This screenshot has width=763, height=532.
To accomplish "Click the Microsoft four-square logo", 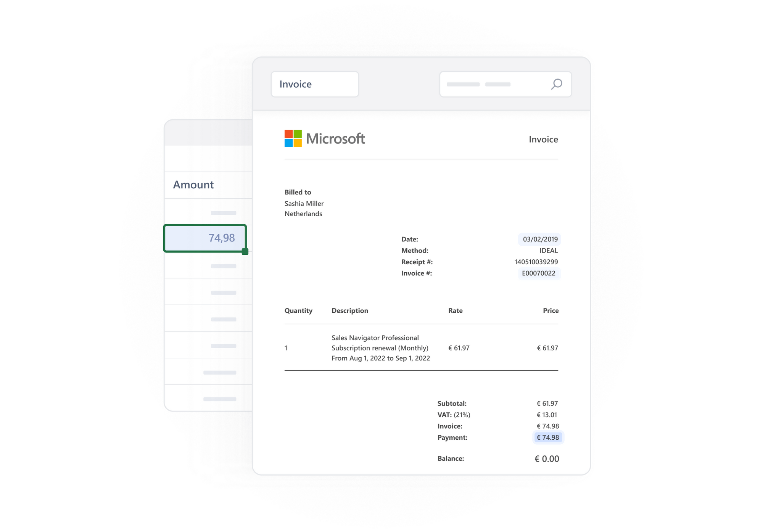I will point(292,138).
